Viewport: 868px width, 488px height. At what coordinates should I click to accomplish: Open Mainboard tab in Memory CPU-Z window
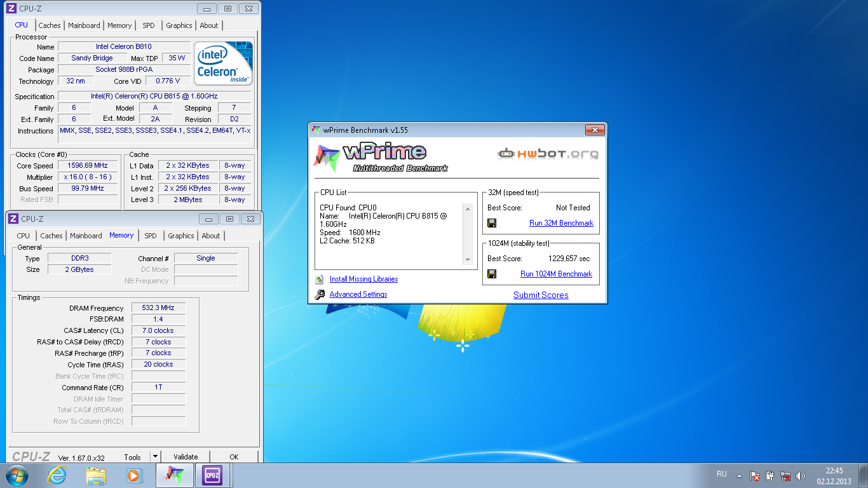(86, 236)
